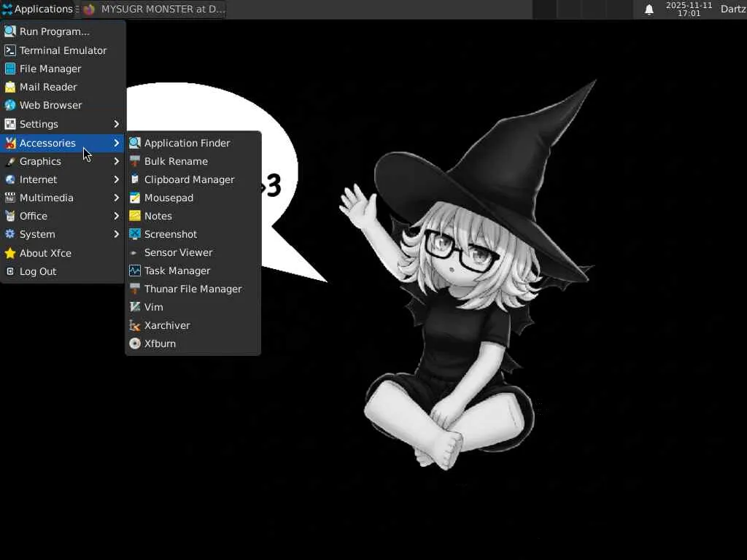Image resolution: width=747 pixels, height=560 pixels.
Task: Expand the Settings submenu arrow
Action: click(x=116, y=124)
